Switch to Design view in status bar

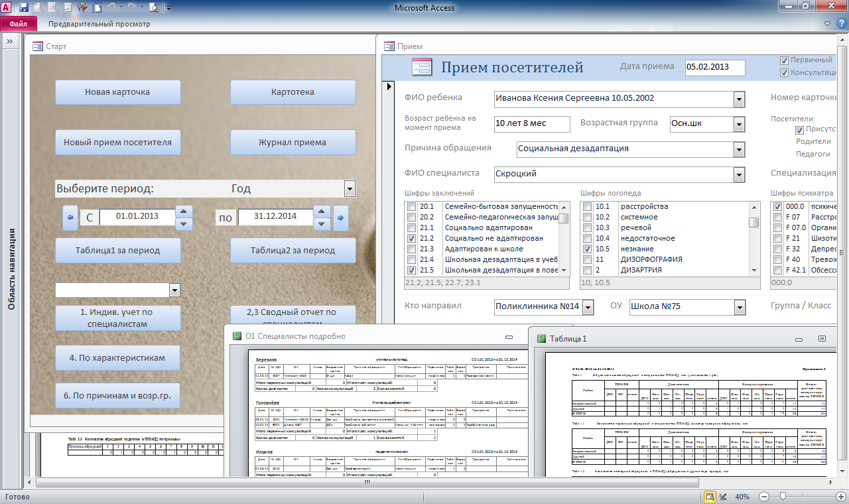pyautogui.click(x=723, y=497)
